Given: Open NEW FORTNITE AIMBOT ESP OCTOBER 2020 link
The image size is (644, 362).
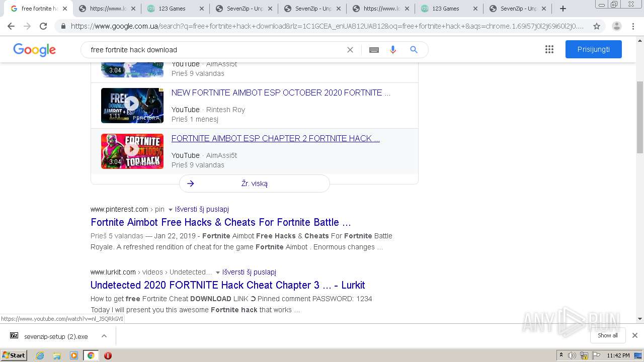Looking at the screenshot, I should [x=281, y=93].
